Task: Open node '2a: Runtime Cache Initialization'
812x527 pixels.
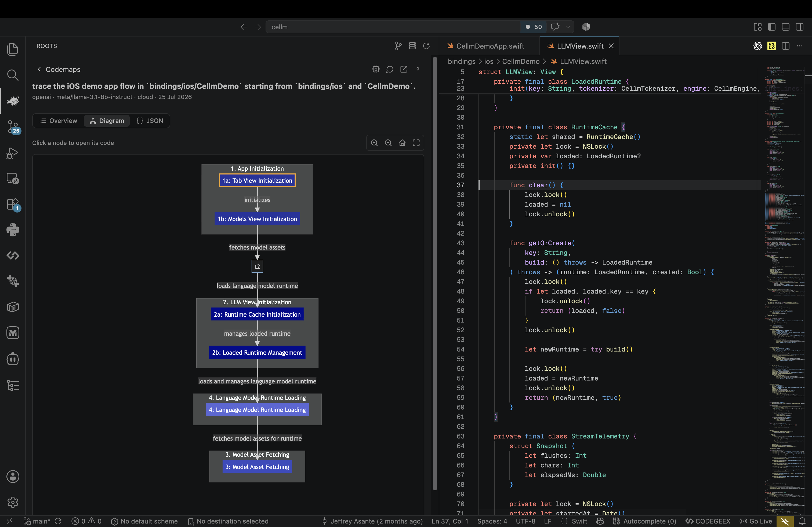Action: coord(257,314)
